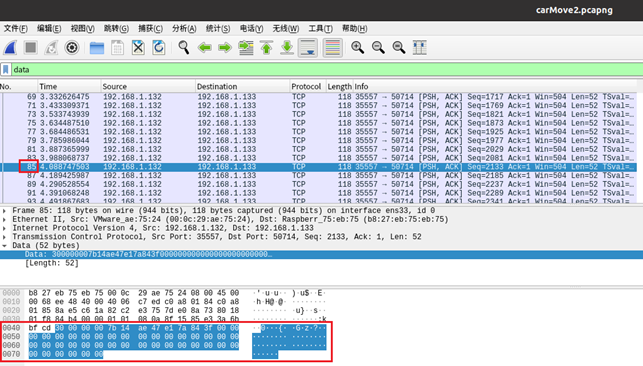Close this capture file icon
Viewport: 643px width, 366px height.
click(138, 48)
